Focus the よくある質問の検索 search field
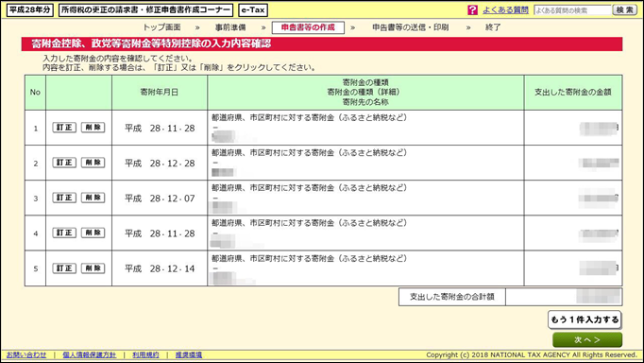This screenshot has width=644, height=363. tap(572, 10)
